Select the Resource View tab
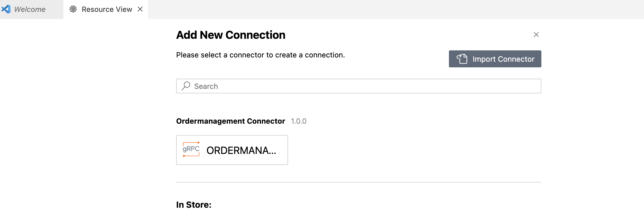Screen dimensions: 644x223 pyautogui.click(x=106, y=9)
